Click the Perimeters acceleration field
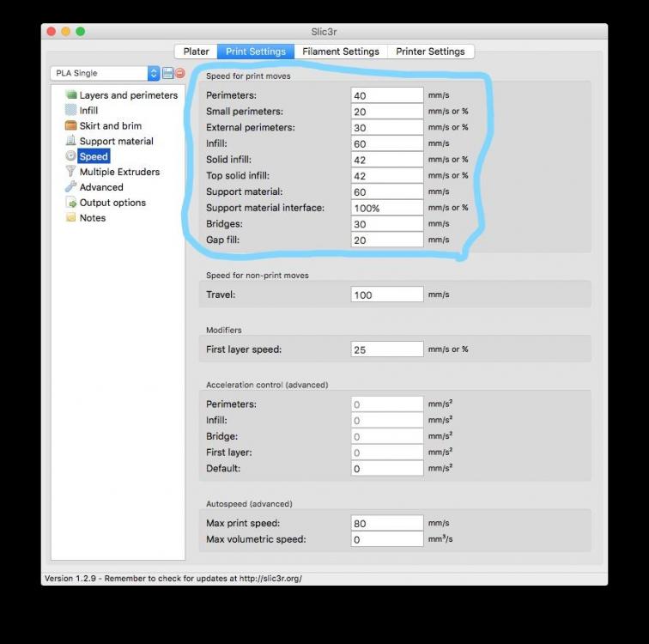This screenshot has height=644, width=649. [x=387, y=404]
